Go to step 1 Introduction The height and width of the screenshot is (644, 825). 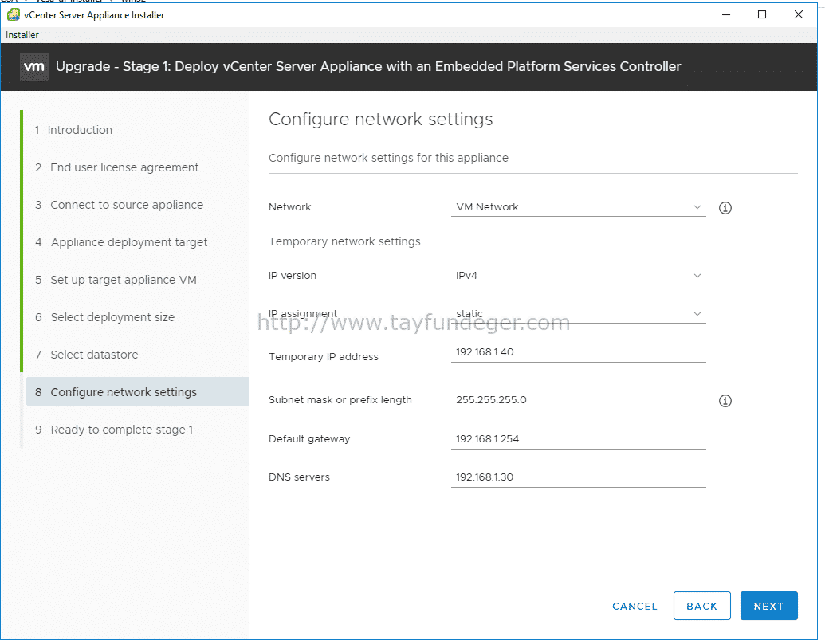pos(73,130)
